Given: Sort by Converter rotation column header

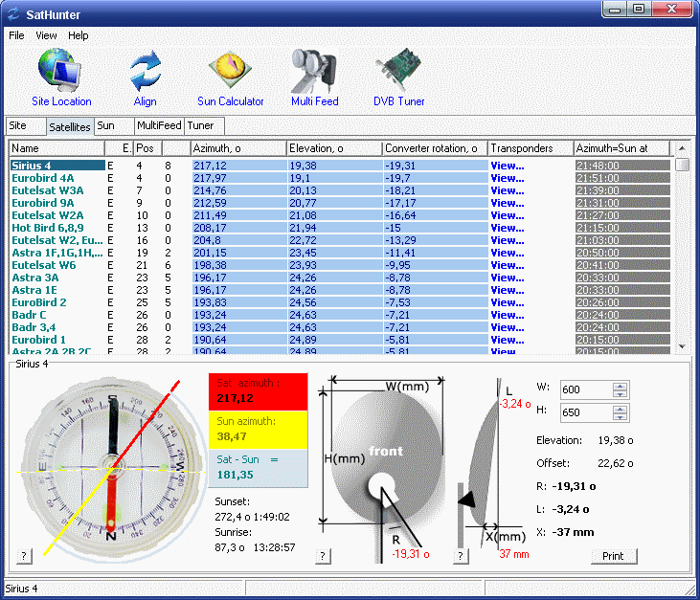Looking at the screenshot, I should [x=435, y=148].
